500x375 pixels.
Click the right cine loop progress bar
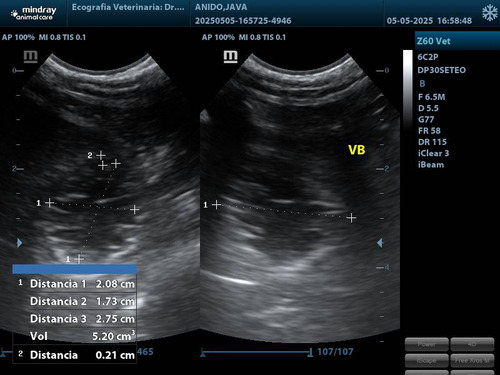pyautogui.click(x=257, y=352)
